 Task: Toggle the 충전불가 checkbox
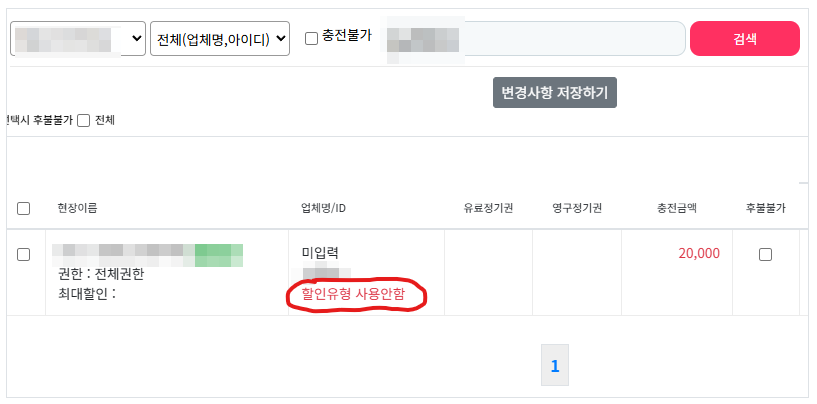pyautogui.click(x=312, y=38)
